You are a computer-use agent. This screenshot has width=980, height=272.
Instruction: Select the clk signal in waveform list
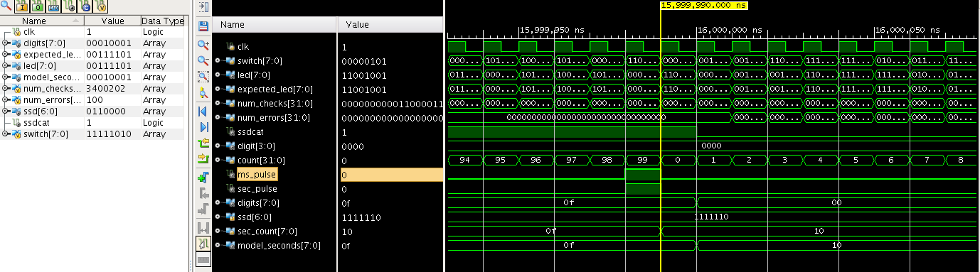click(243, 46)
